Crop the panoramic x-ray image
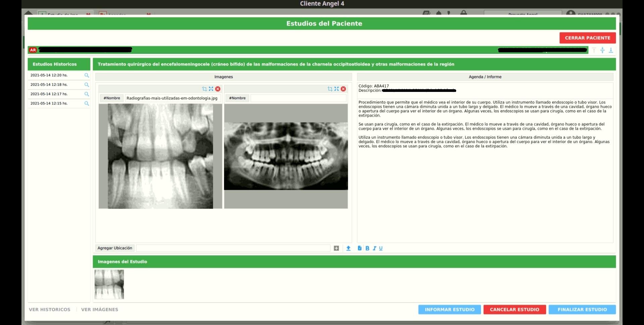Screen dimensions: 644x325 (x=330, y=89)
